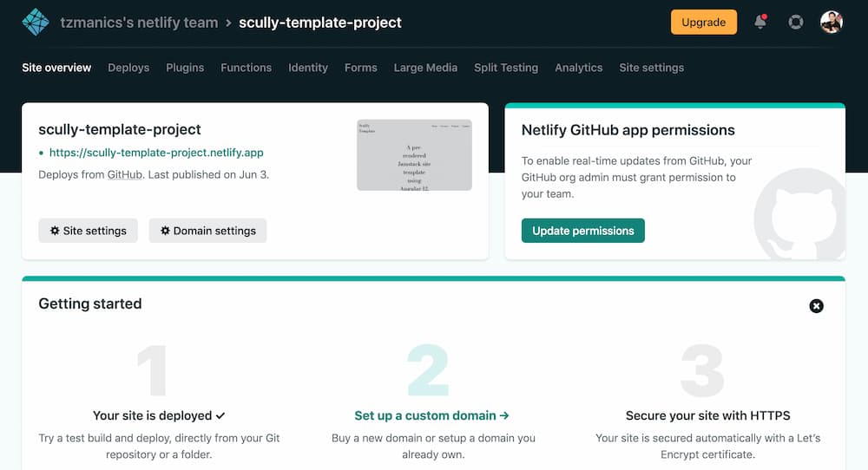
Task: Click the Netlify logo icon
Action: pos(36,23)
